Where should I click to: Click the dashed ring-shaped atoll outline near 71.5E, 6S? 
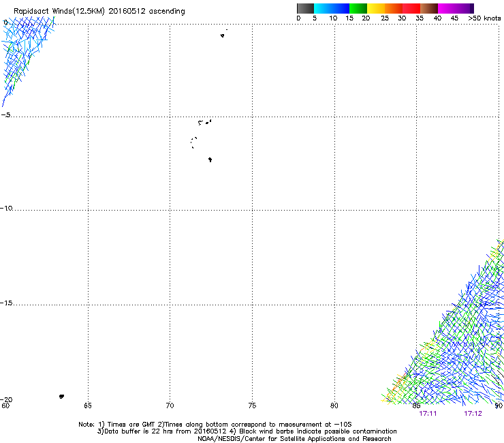coord(193,142)
